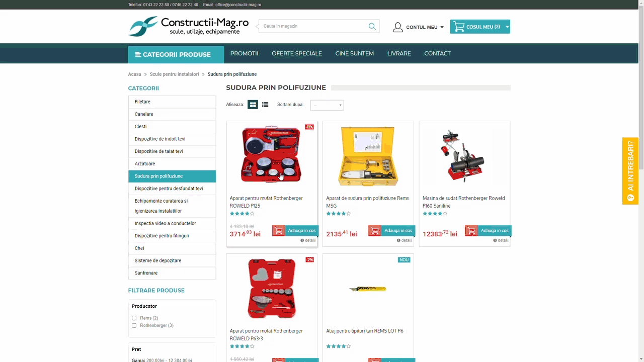Switch to list view display
Viewport: 644px width, 362px height.
[265, 105]
